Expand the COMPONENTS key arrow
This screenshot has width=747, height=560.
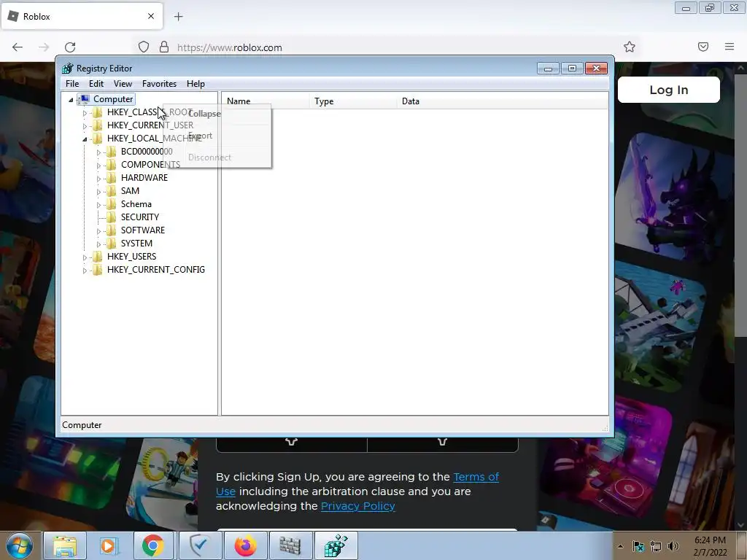(98, 166)
